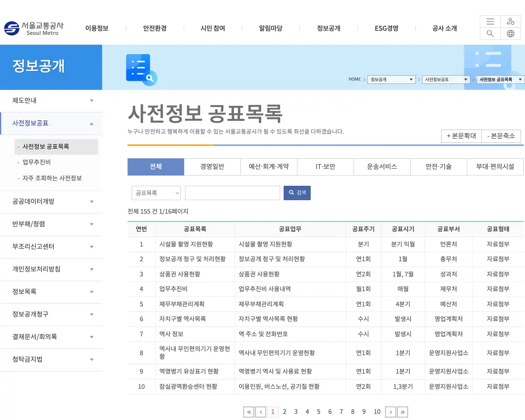The width and height of the screenshot is (525, 420).
Task: Open 자주 조회하는 사전정보 sidebar item
Action: coord(52,178)
